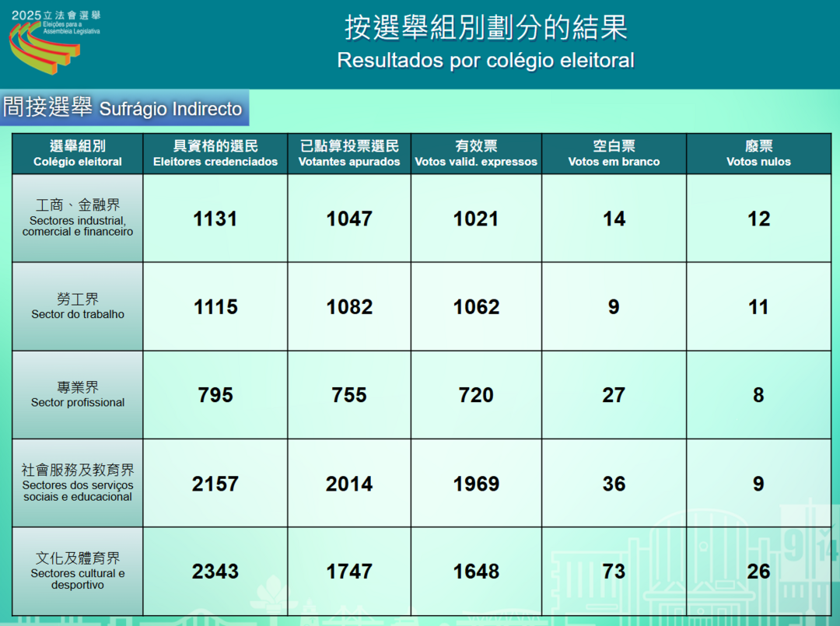Click the Eleitores credenciados column header
The height and width of the screenshot is (626, 840).
(215, 153)
